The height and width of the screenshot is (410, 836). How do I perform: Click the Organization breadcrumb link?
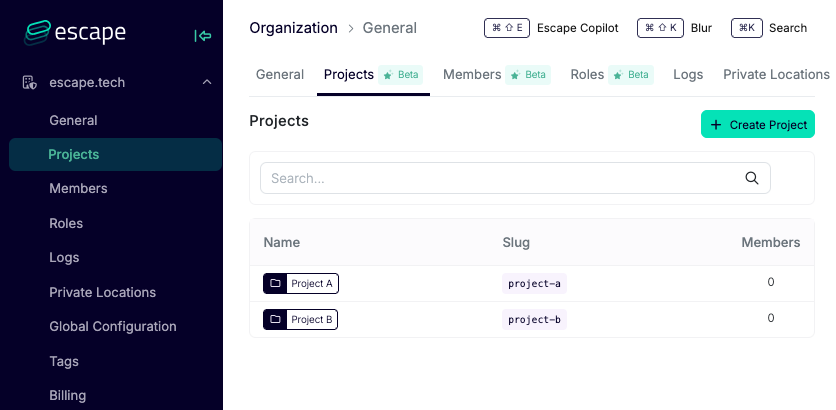293,28
